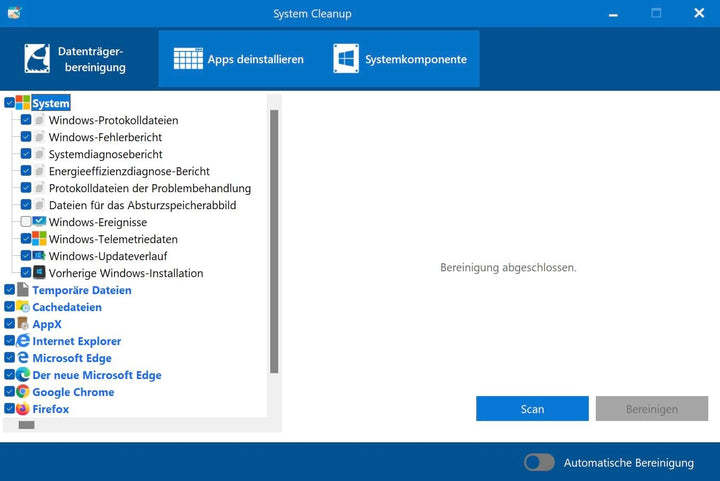Click the Apps deinstallieren grid icon
The image size is (720, 481).
[x=188, y=59]
